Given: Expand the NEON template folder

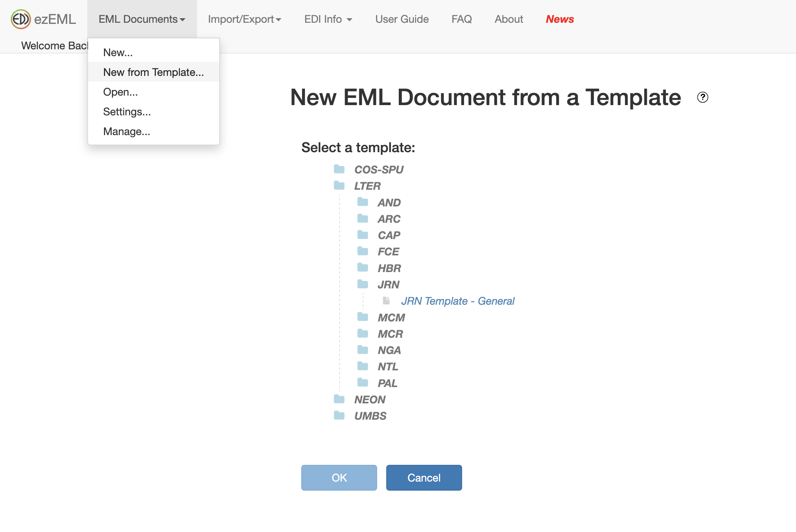Looking at the screenshot, I should [370, 400].
